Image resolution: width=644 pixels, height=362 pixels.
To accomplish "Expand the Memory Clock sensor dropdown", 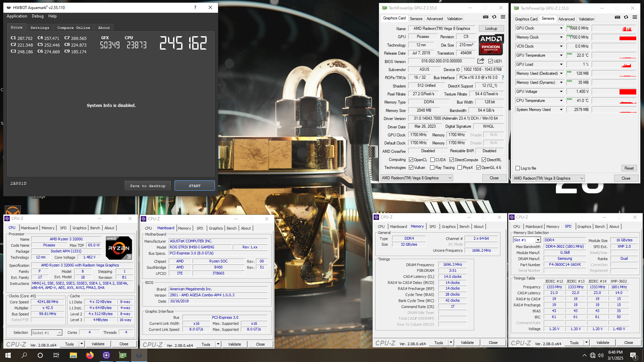I will click(x=561, y=37).
